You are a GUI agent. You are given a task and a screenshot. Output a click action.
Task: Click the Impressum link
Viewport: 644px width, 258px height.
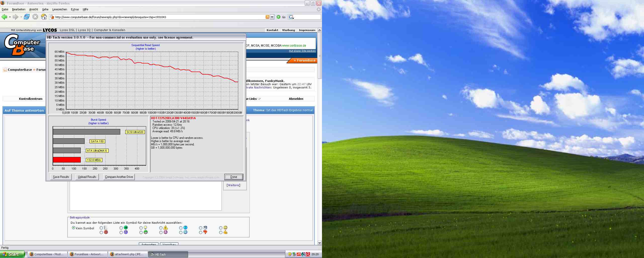point(307,30)
